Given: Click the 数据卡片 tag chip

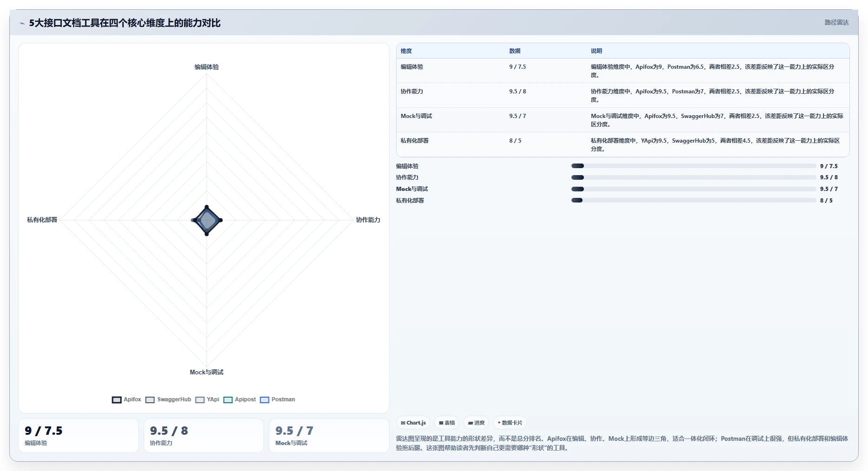Looking at the screenshot, I should point(510,423).
